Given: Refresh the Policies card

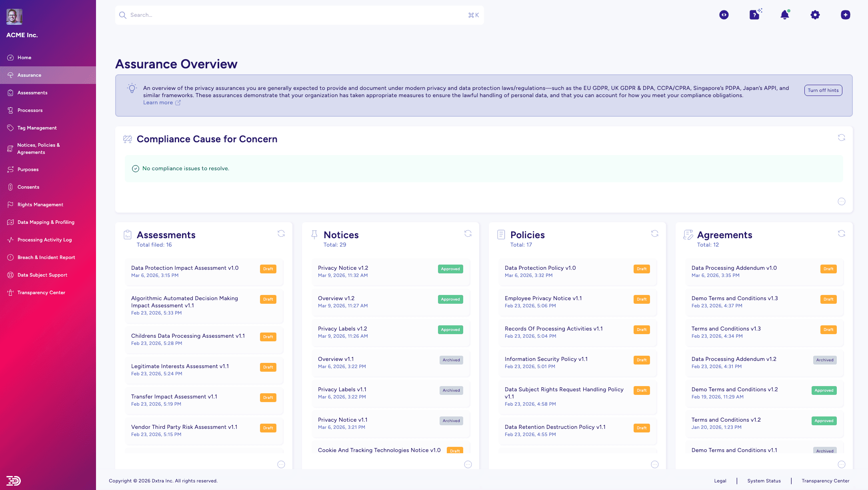Looking at the screenshot, I should (654, 233).
